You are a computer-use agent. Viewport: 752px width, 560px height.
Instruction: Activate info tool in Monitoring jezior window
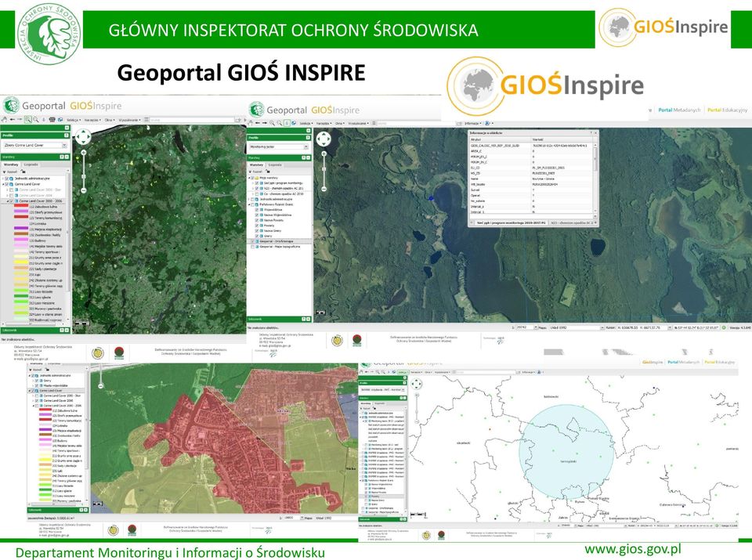coord(287,123)
